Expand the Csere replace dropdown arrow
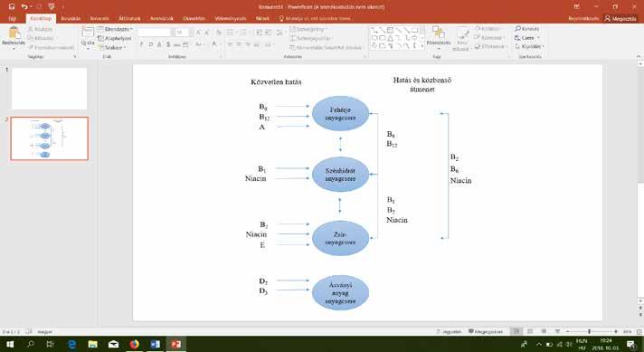 click(x=538, y=38)
